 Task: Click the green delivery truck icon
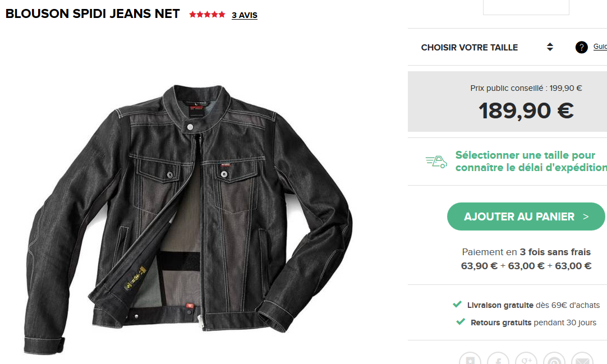[x=436, y=162]
